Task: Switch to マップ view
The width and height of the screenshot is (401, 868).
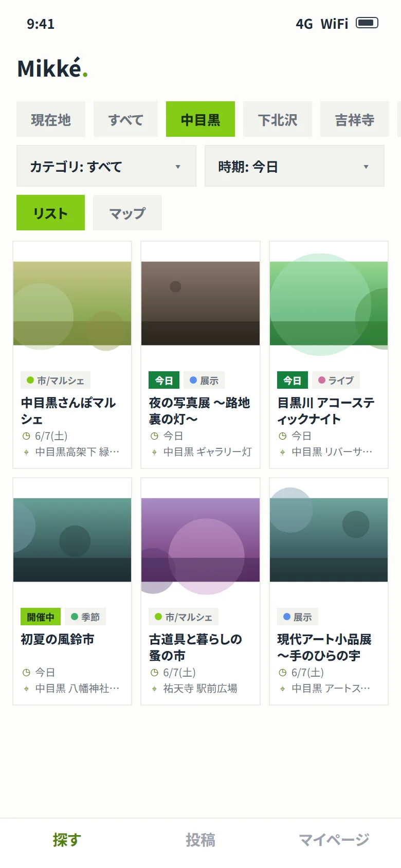Action: coord(127,213)
